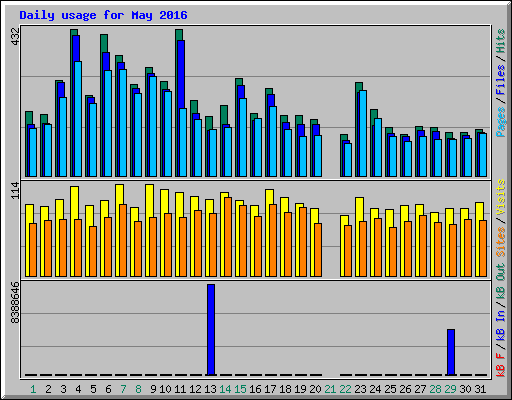512x400 pixels.
Task: Click the 114 axis label
Action: (x=15, y=190)
